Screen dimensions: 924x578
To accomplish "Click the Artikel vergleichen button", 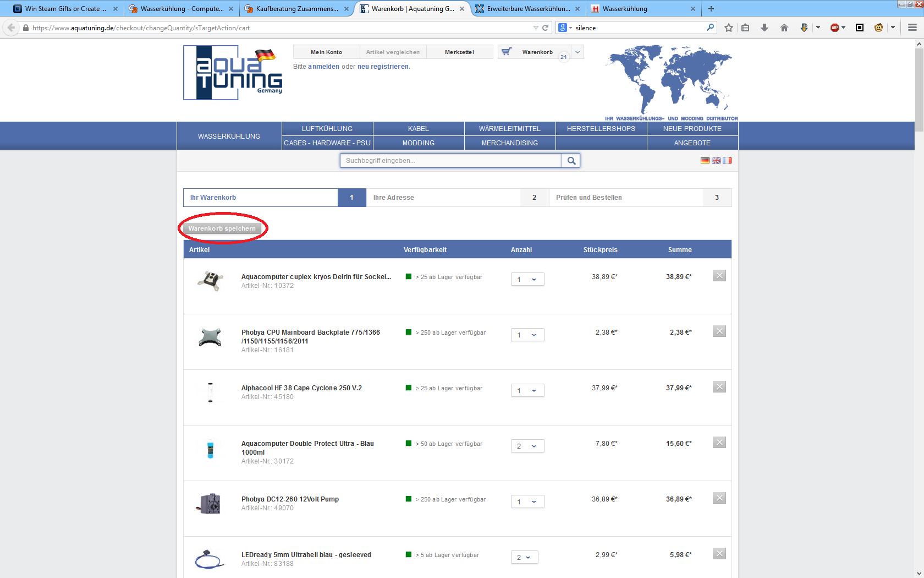I will pyautogui.click(x=393, y=52).
